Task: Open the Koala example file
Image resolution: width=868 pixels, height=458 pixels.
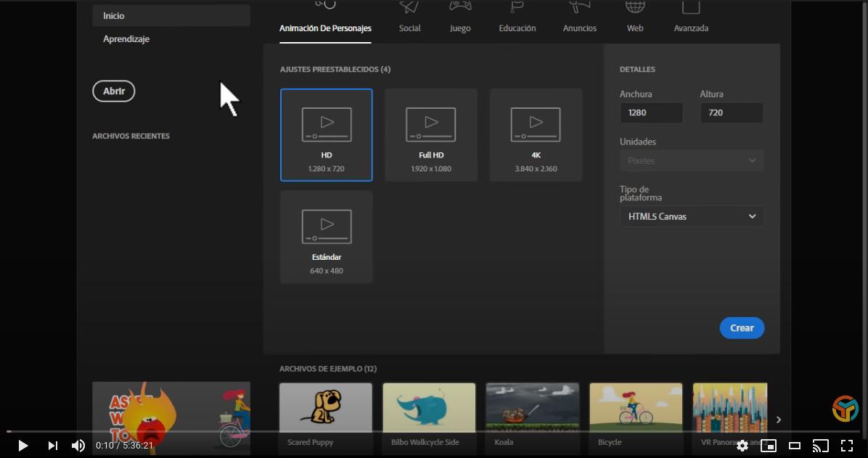Action: 533,418
